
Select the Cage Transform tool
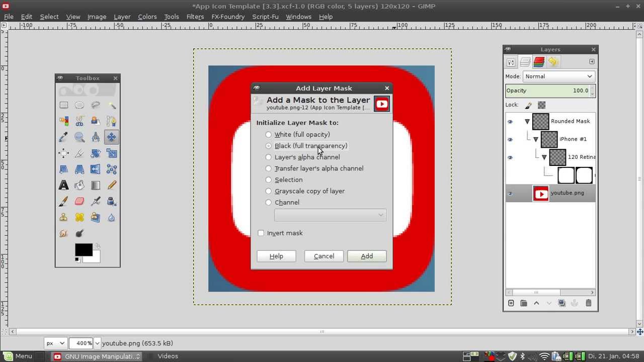pyautogui.click(x=112, y=169)
